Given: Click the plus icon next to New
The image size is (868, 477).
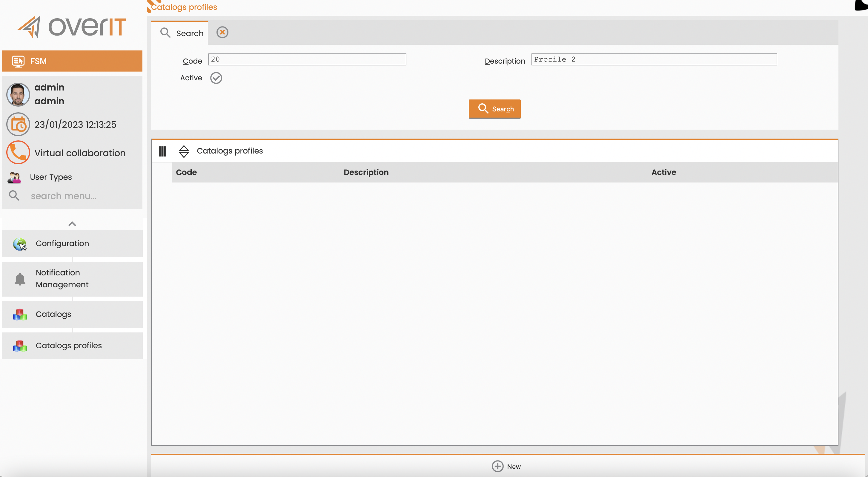Looking at the screenshot, I should tap(497, 466).
